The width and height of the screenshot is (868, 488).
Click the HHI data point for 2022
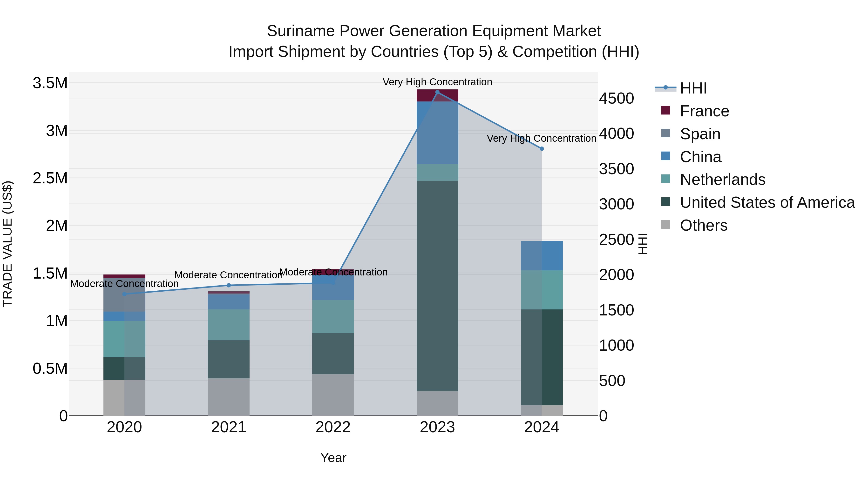[x=333, y=283]
